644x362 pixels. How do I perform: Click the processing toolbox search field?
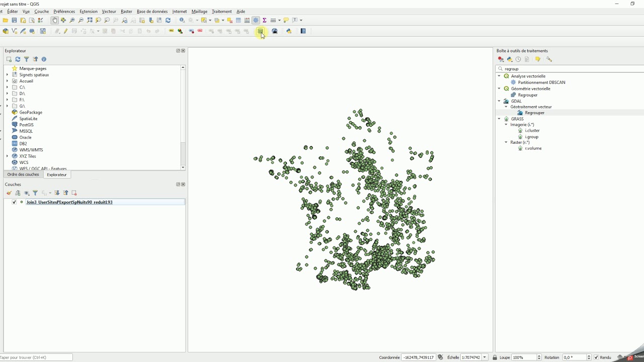pos(569,69)
